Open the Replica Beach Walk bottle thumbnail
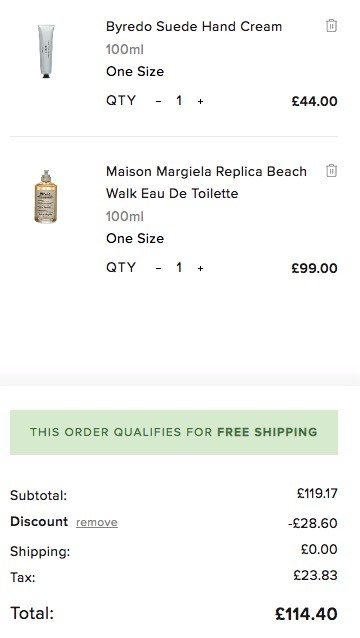This screenshot has height=638, width=360. [46, 197]
